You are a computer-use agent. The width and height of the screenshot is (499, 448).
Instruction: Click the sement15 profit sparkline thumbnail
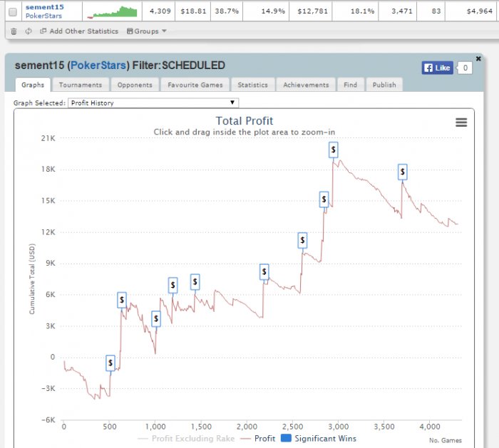112,12
